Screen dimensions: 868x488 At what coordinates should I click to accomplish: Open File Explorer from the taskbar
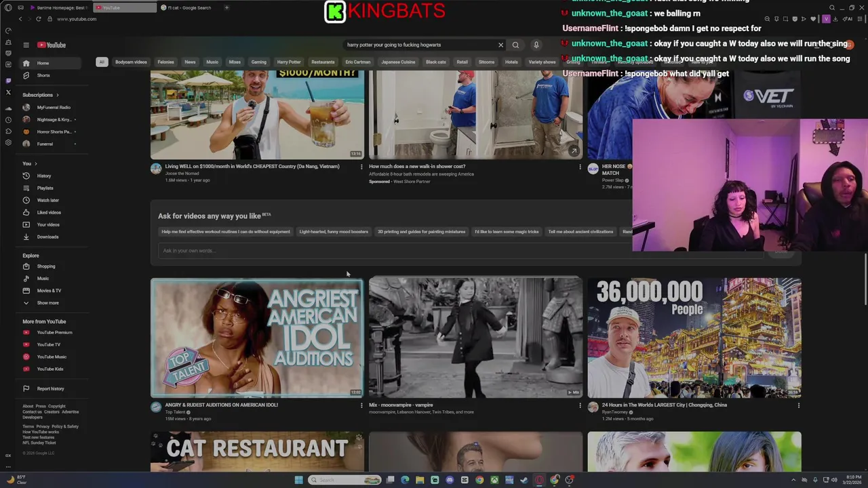[x=420, y=480]
